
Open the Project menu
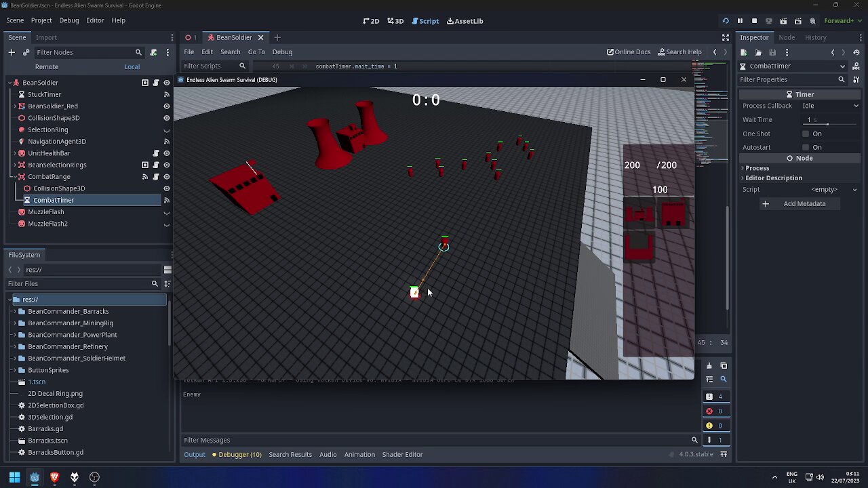[41, 20]
